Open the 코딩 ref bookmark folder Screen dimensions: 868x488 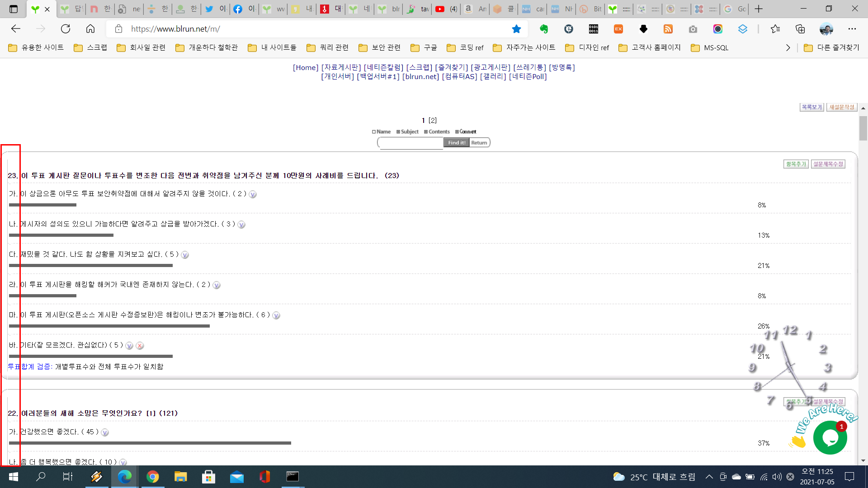coord(465,47)
